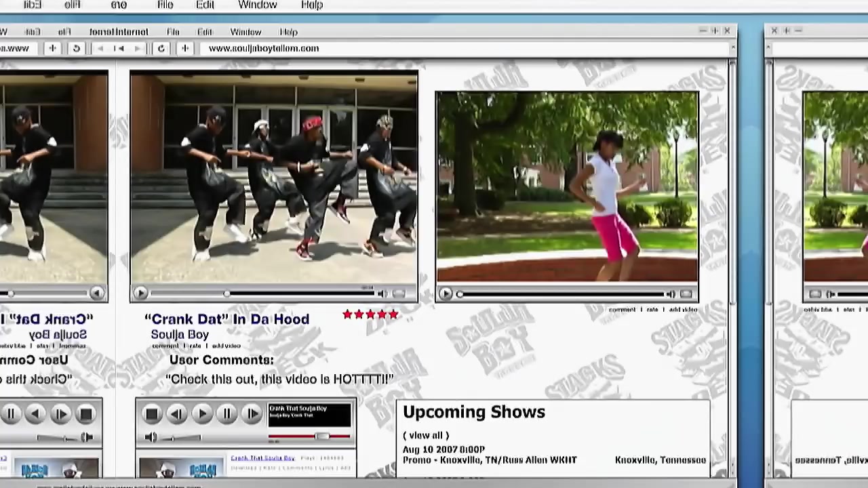Click the skip-to-start toolbar arrow
The width and height of the screenshot is (868, 488).
coord(119,48)
